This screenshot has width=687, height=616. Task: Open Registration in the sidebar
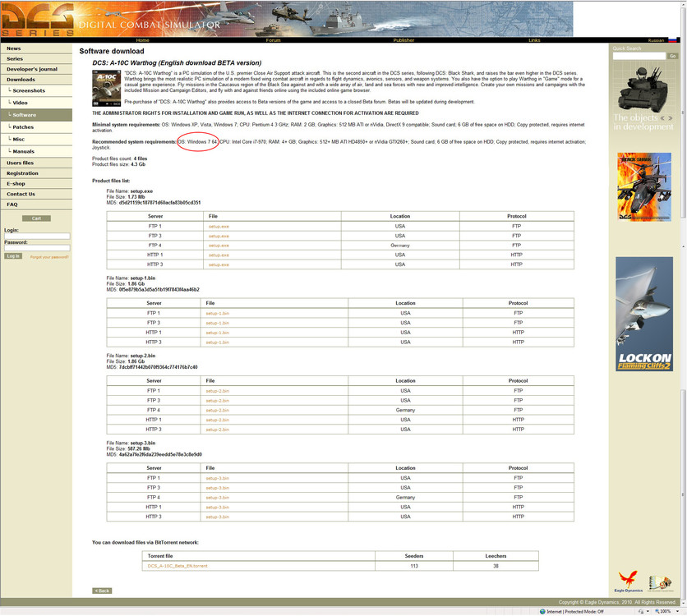(36, 173)
